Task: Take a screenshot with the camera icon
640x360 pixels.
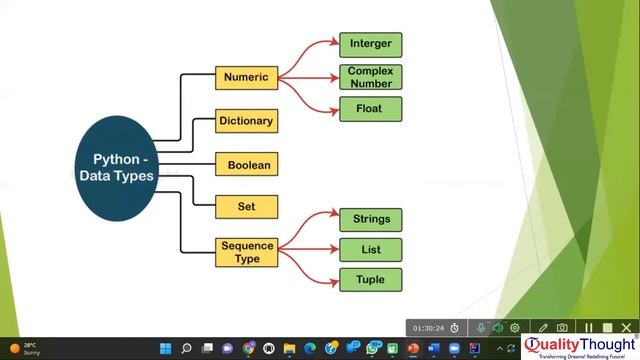Action: (562, 327)
